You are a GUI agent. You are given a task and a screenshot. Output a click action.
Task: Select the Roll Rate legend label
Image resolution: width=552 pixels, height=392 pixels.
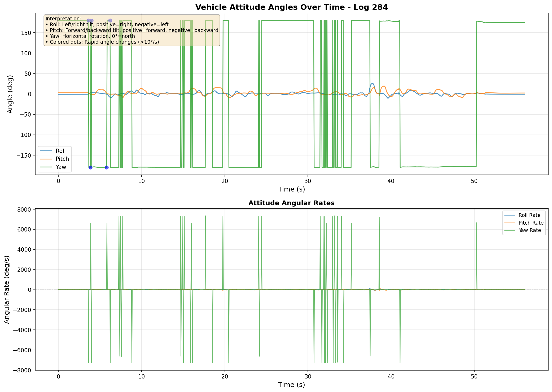click(529, 215)
